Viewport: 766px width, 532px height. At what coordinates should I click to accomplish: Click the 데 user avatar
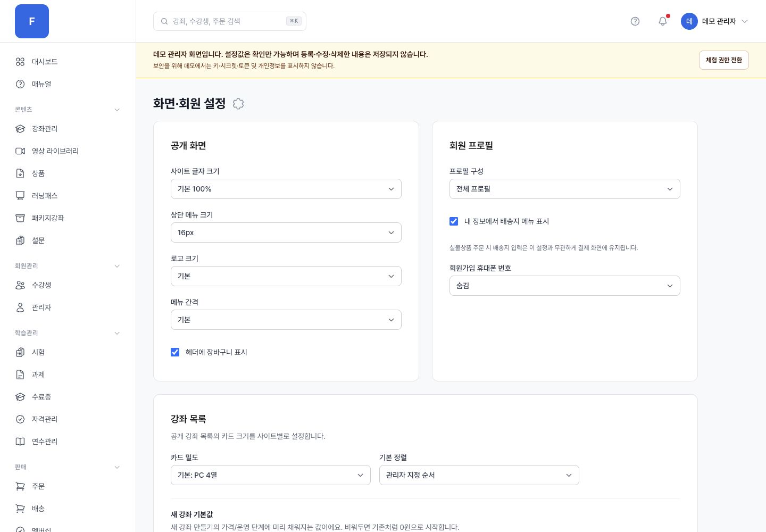pyautogui.click(x=689, y=21)
